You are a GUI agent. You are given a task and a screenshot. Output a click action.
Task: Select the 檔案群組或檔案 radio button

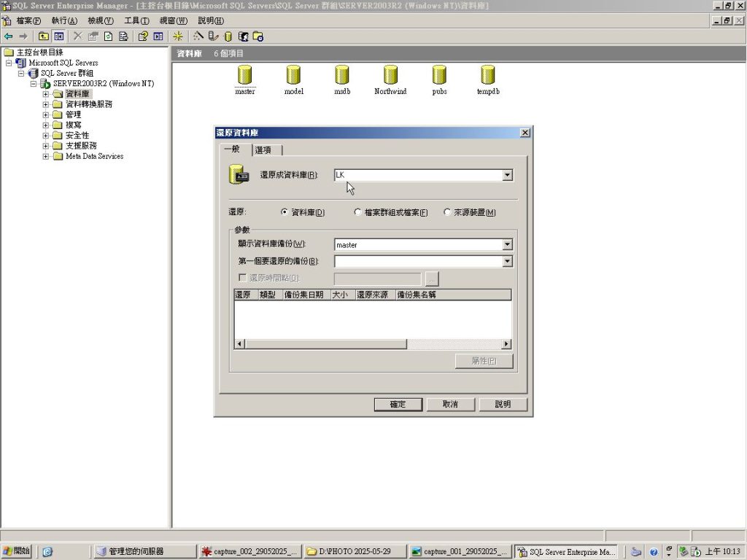pos(357,212)
